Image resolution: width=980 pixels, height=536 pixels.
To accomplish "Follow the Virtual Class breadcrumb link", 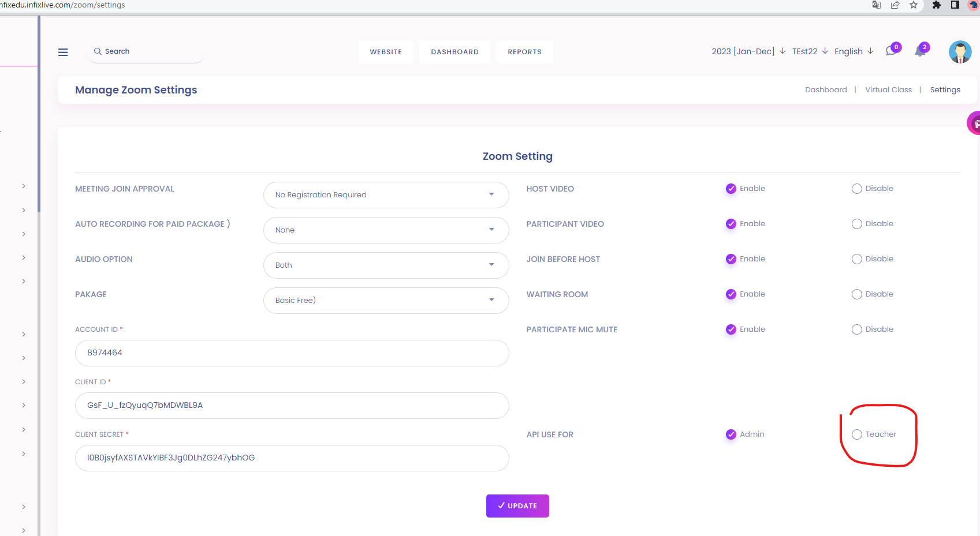I will pyautogui.click(x=888, y=90).
